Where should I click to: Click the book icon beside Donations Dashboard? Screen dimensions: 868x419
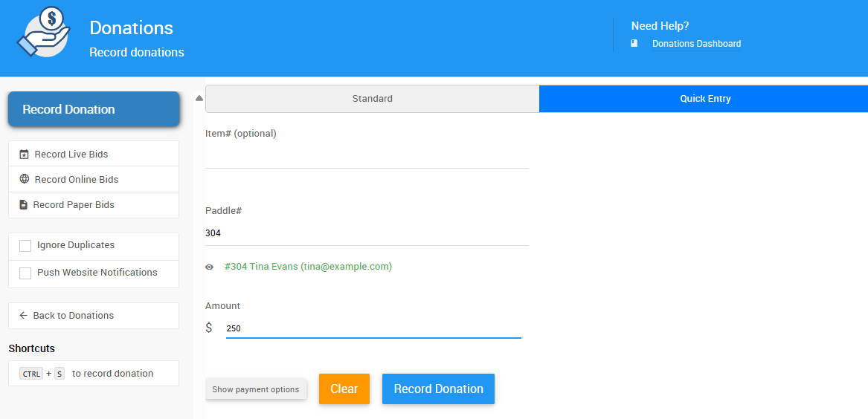click(x=634, y=43)
